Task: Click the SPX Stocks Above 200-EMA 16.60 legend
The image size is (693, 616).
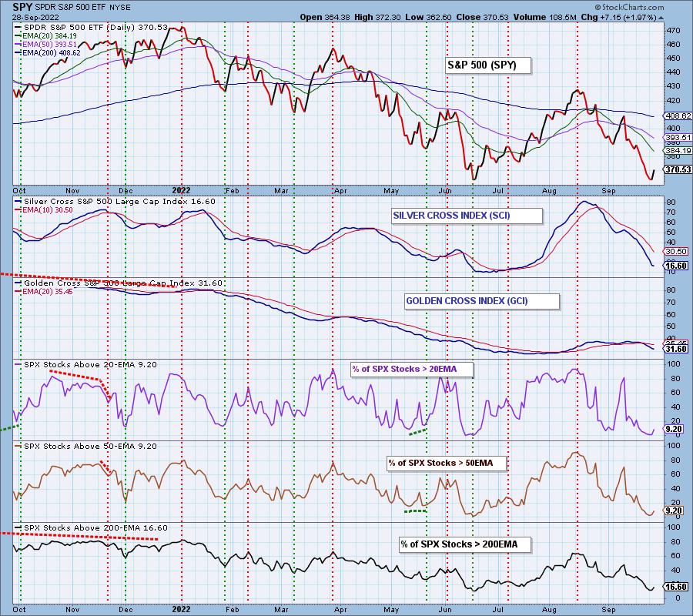Action: coord(91,527)
